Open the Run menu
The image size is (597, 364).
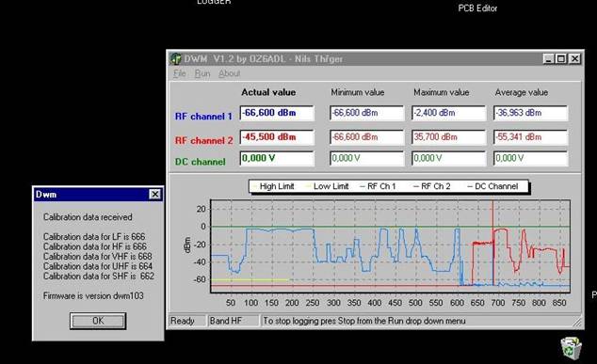click(202, 73)
